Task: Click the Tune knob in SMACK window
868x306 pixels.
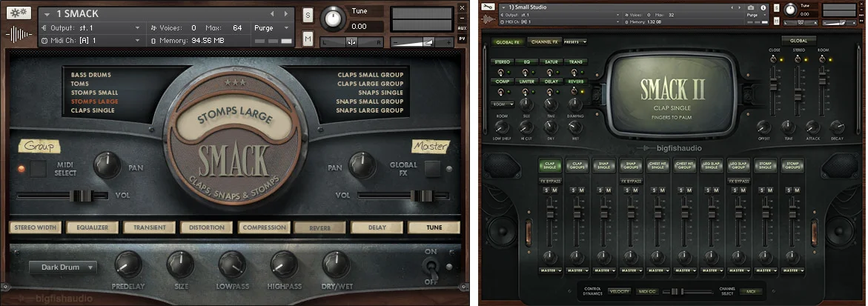Action: (x=332, y=19)
